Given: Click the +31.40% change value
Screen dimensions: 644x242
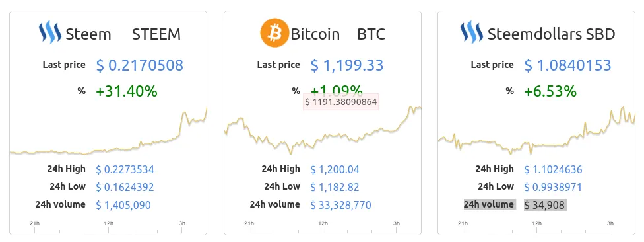Looking at the screenshot, I should click(x=127, y=91).
